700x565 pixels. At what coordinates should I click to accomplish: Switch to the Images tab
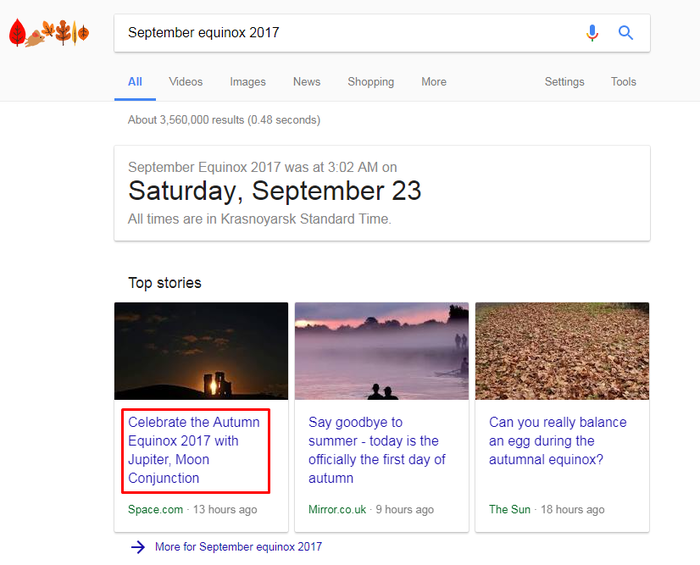tap(248, 82)
